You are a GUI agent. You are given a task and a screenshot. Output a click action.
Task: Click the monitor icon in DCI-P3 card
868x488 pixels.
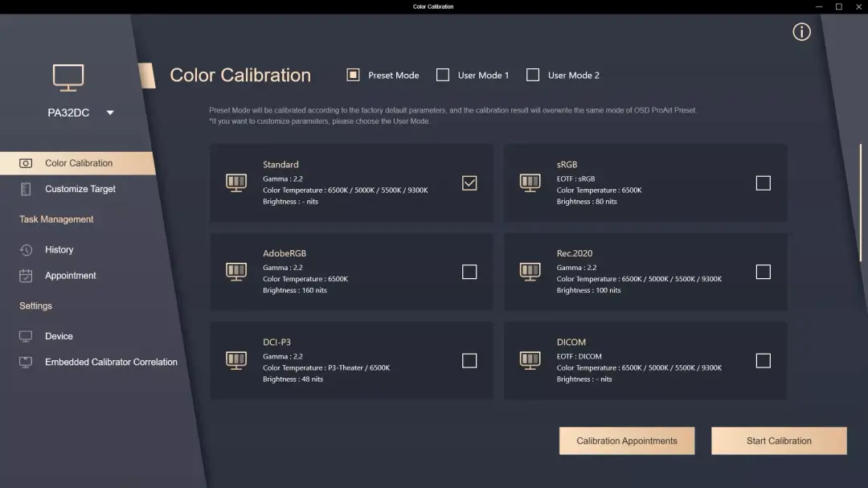[236, 361]
